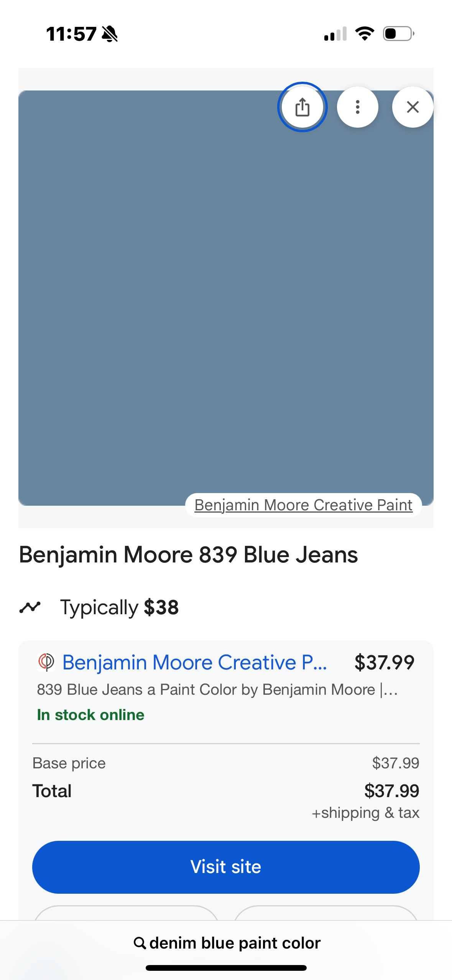Tap the silent bell icon beside the time

click(110, 34)
